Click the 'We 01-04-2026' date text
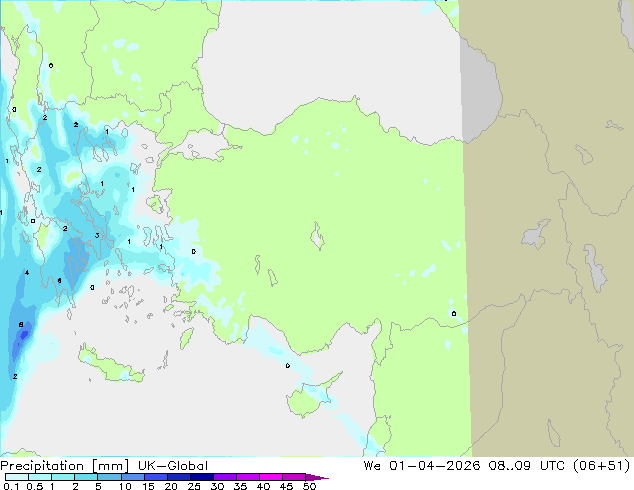 422,466
